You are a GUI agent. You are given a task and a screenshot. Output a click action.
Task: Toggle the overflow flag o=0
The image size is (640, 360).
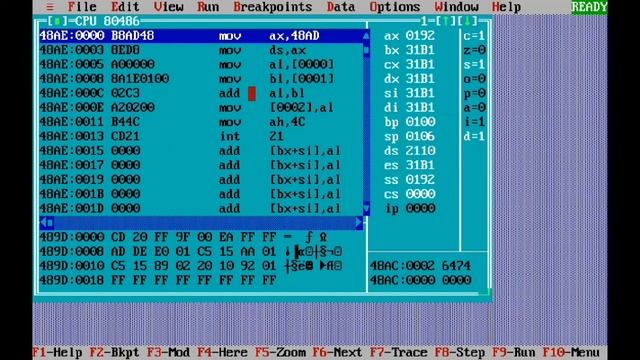[474, 79]
